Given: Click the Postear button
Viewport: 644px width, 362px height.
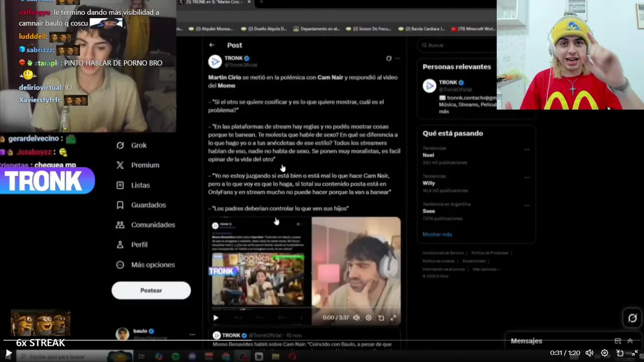Looking at the screenshot, I should (151, 290).
